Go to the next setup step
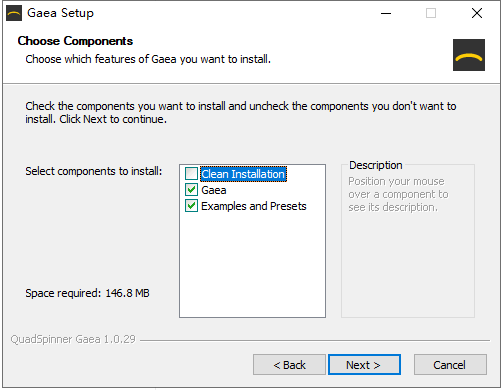 (364, 365)
